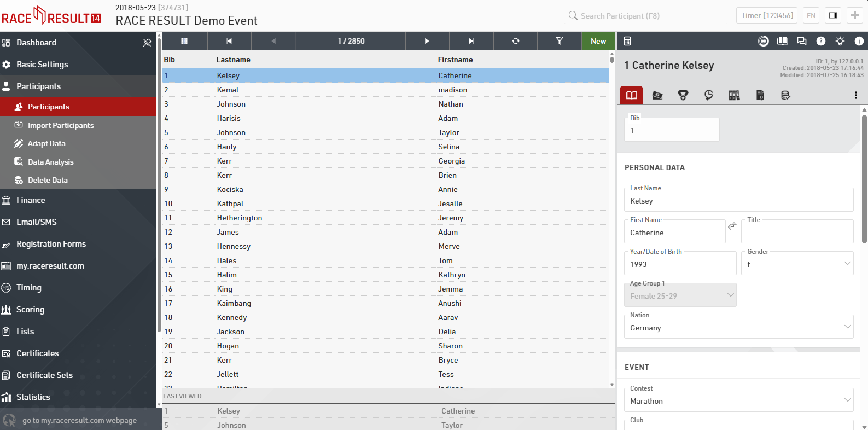Click the Last Name input field
This screenshot has height=430, width=868.
click(738, 201)
